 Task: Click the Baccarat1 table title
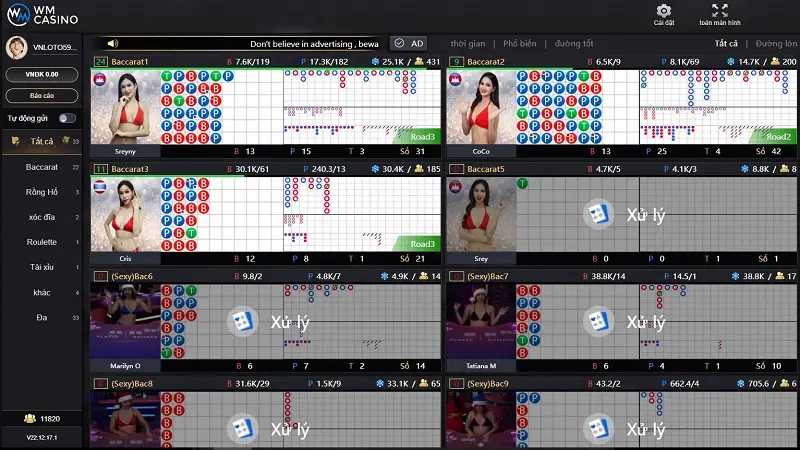click(130, 62)
